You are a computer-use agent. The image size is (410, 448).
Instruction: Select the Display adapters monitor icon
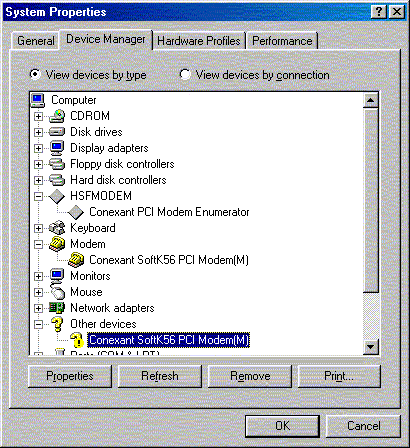point(57,148)
